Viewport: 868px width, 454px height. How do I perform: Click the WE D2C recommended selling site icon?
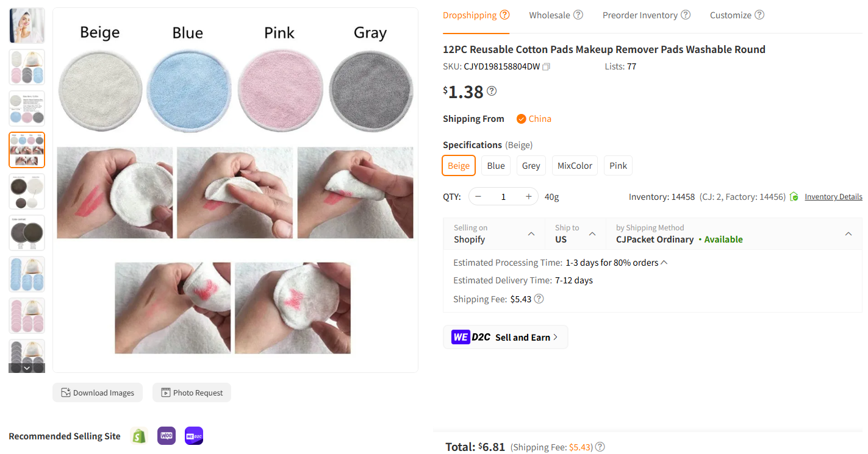tap(193, 435)
